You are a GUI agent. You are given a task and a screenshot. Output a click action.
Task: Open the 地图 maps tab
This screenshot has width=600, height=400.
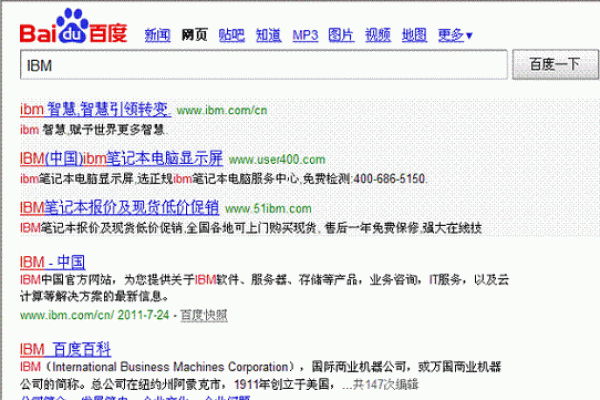[414, 35]
